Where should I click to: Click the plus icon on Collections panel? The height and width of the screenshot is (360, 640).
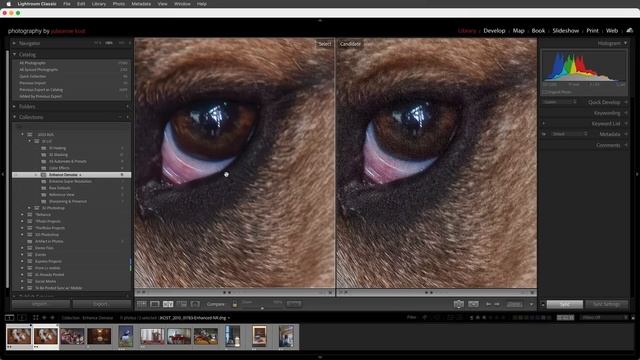[x=127, y=117]
